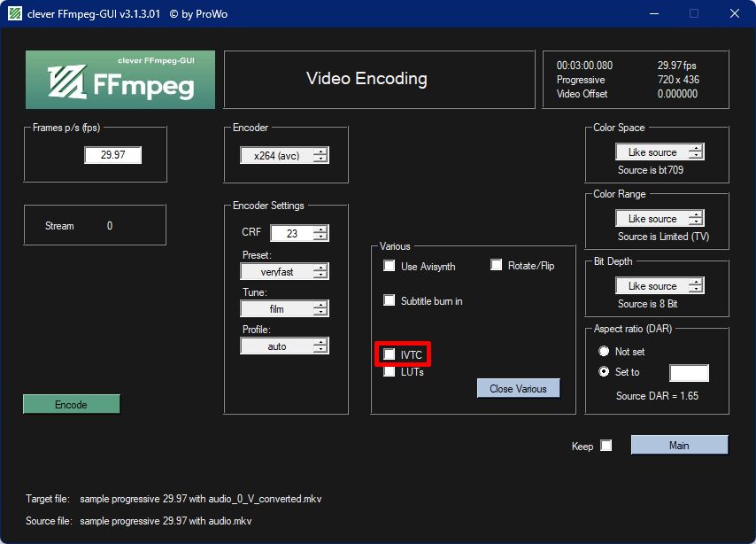756x544 pixels.
Task: Toggle the LUTs checkbox
Action: [390, 372]
